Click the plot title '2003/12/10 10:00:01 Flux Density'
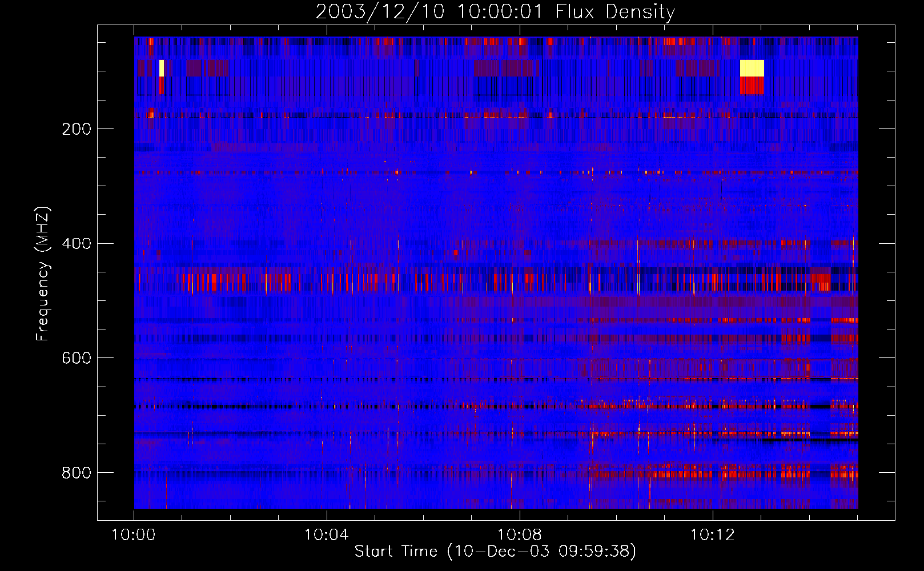 [495, 11]
